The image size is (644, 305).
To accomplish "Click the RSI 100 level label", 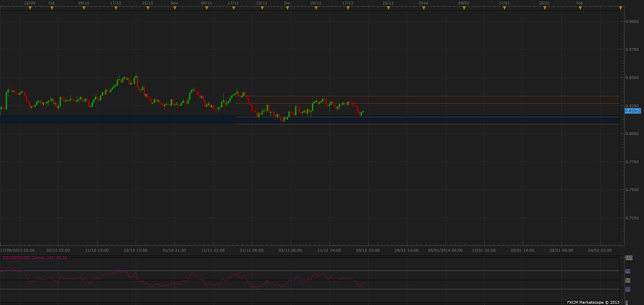I will pyautogui.click(x=628, y=258).
